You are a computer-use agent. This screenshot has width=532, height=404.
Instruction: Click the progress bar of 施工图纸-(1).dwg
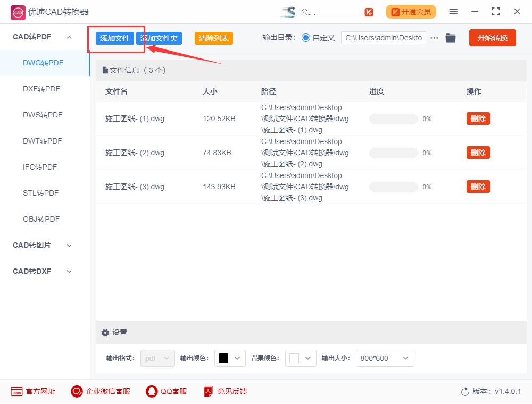click(394, 119)
